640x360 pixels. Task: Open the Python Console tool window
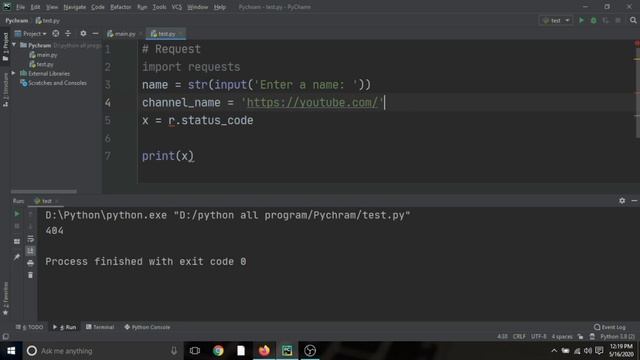(147, 327)
